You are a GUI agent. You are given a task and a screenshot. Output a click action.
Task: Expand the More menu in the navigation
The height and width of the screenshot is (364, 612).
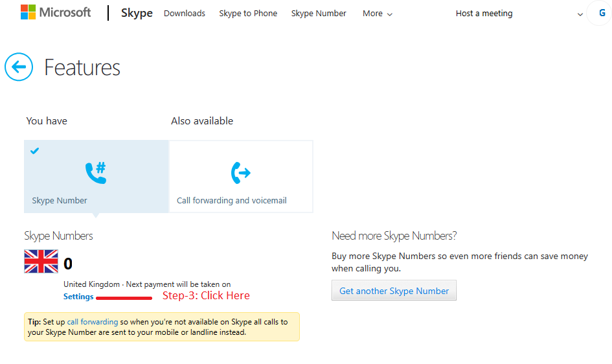click(377, 14)
